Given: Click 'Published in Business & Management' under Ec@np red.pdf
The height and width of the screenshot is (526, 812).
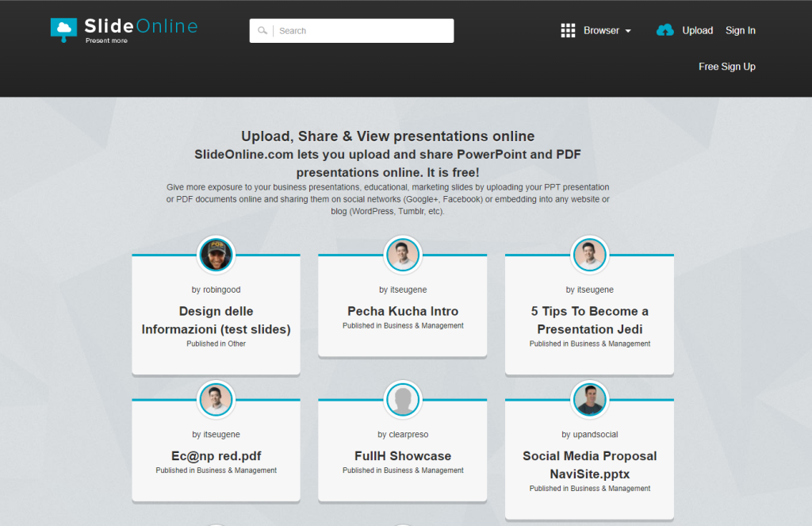Looking at the screenshot, I should [216, 470].
